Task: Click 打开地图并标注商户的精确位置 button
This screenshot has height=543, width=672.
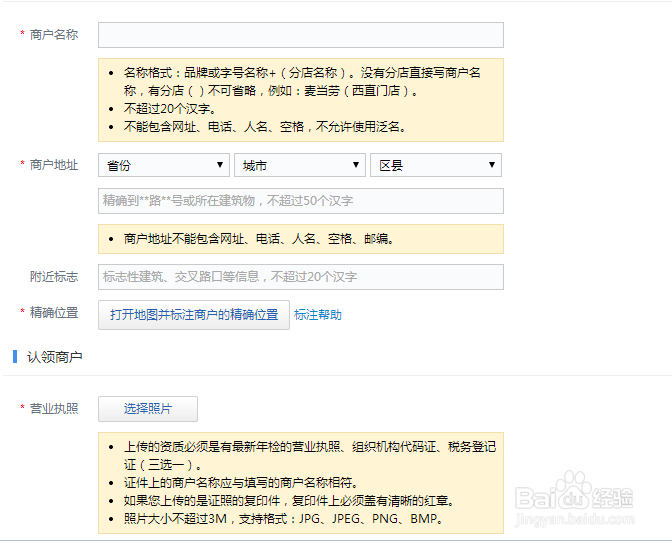Action: tap(194, 315)
